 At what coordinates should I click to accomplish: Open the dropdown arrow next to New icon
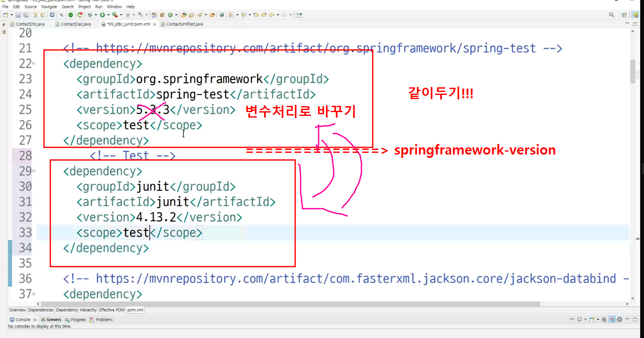(x=12, y=15)
